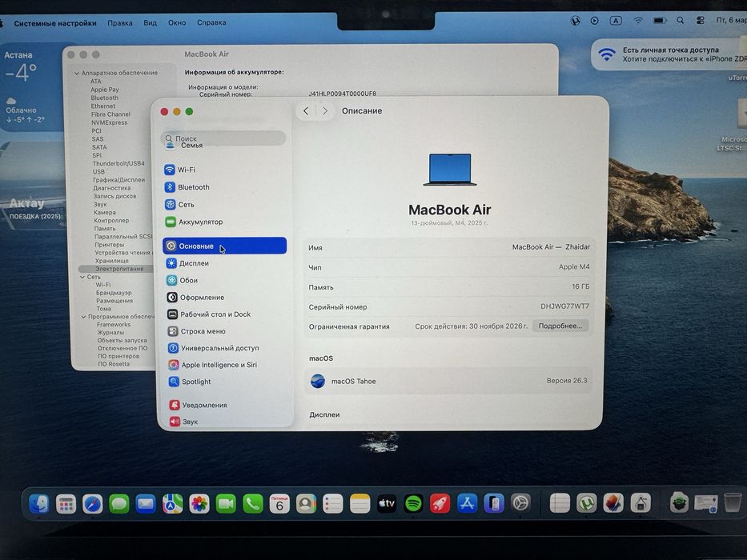Go back with the left chevron button

[x=306, y=111]
